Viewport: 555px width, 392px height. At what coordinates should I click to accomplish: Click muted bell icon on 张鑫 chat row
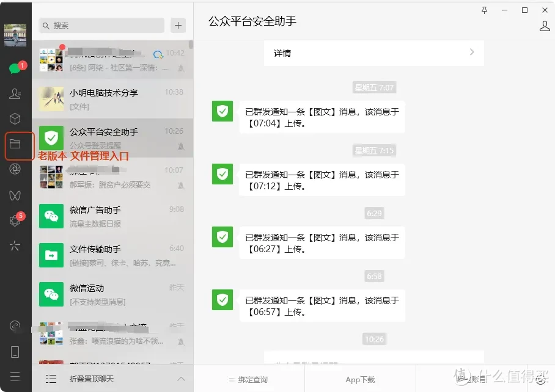[x=181, y=342]
